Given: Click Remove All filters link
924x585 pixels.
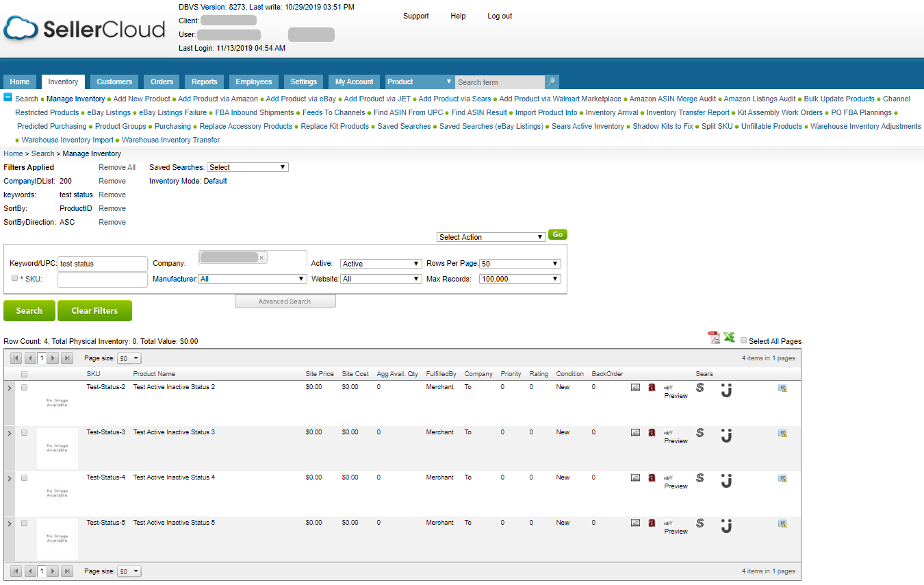Looking at the screenshot, I should 117,167.
